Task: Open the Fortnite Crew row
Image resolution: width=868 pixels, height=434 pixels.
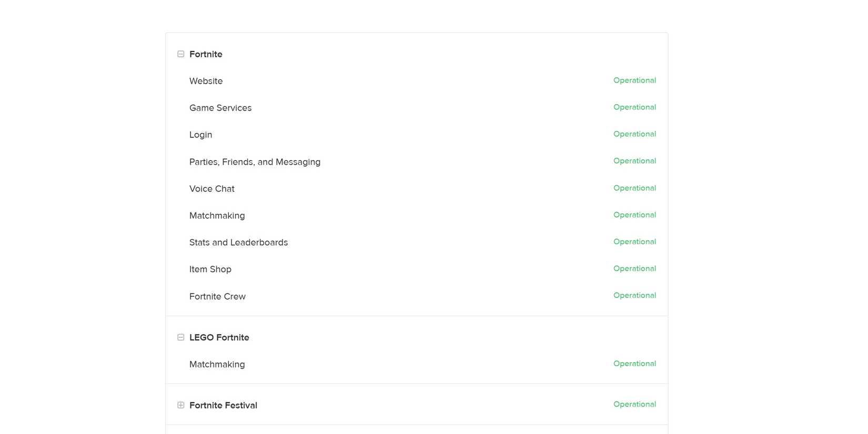Action: pos(217,296)
